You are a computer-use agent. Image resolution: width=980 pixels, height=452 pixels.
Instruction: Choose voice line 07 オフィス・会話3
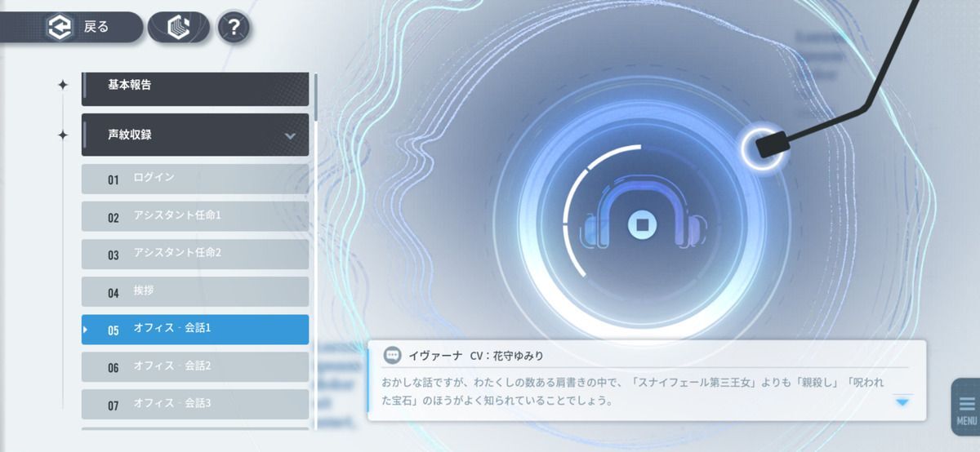(194, 404)
